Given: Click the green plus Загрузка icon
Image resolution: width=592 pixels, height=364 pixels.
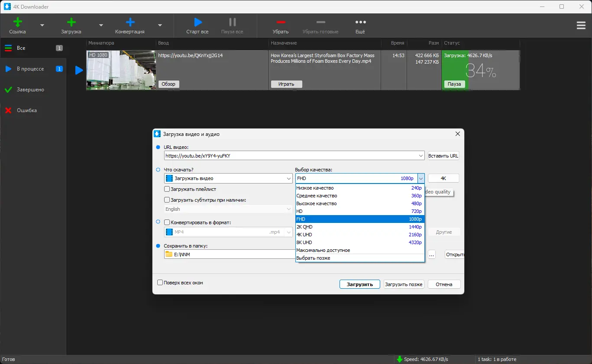Looking at the screenshot, I should [x=71, y=23].
